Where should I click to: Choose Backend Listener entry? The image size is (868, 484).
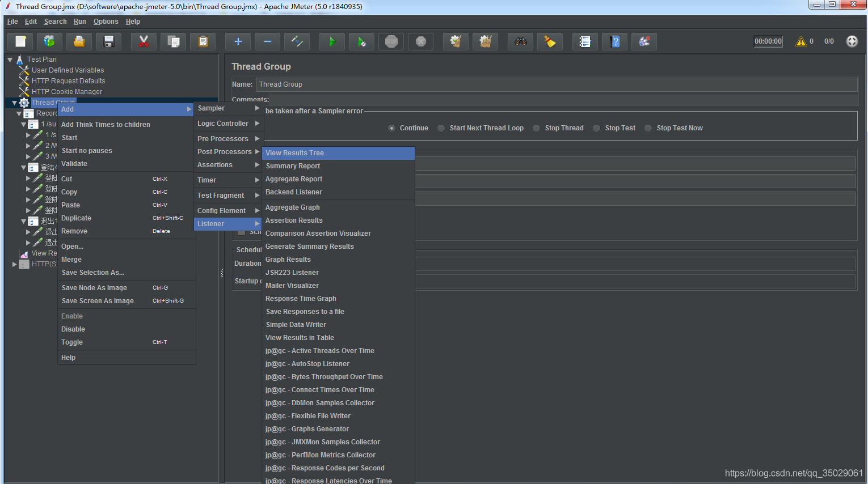[338, 192]
